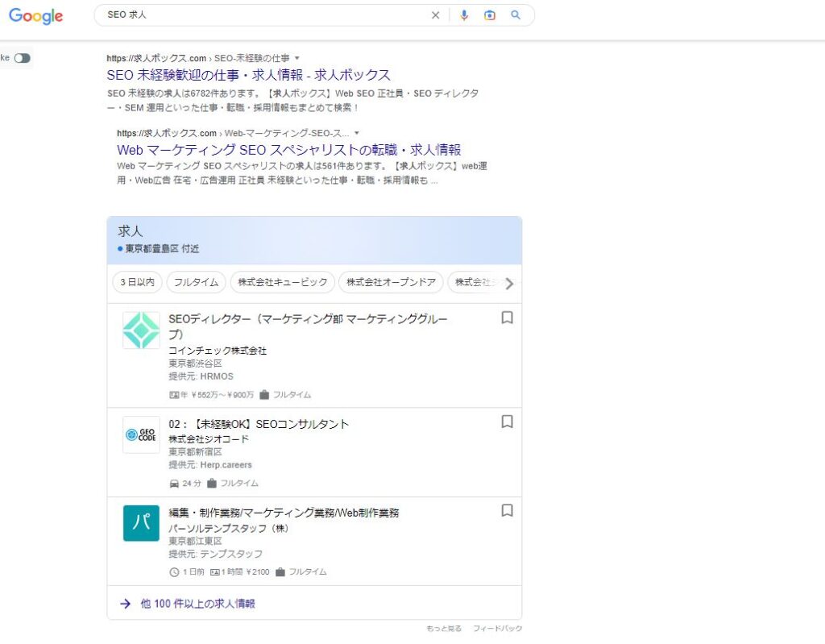The image size is (825, 644).
Task: Bookmark the SEOディレクター job listing
Action: [507, 318]
